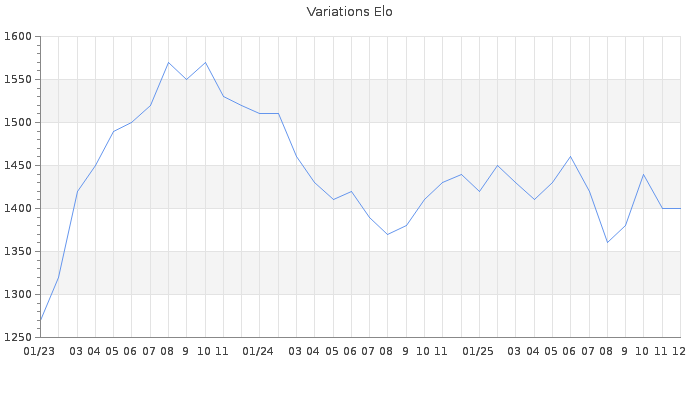Select the 01/24 x-axis date label
Viewport: 700px width, 400px height.
[x=259, y=351]
